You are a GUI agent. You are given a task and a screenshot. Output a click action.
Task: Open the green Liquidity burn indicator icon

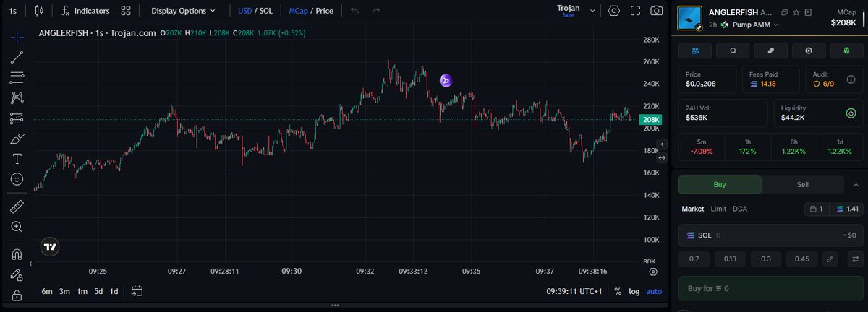[851, 113]
